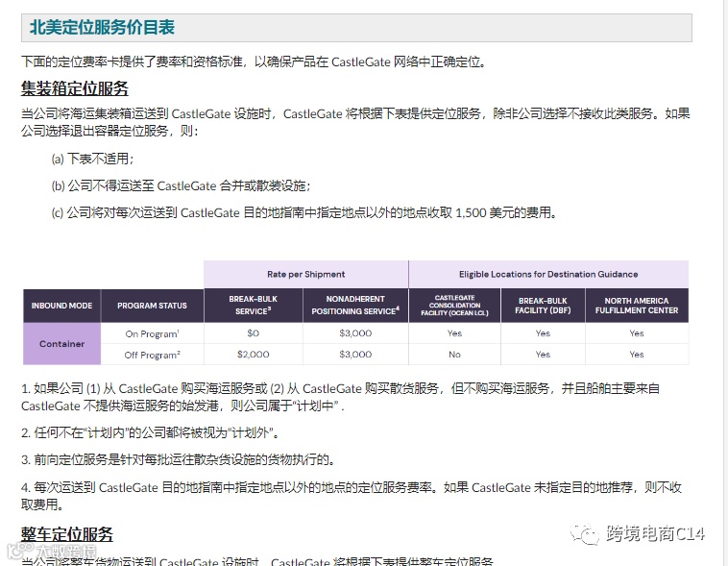Click footnote 3 about 前向定位服务
Image resolution: width=728 pixels, height=566 pixels.
[179, 460]
